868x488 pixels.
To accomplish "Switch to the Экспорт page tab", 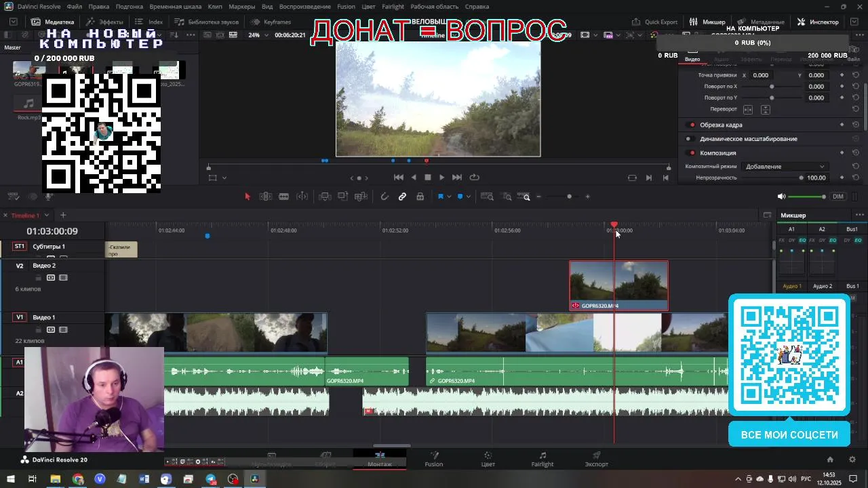I will (596, 460).
